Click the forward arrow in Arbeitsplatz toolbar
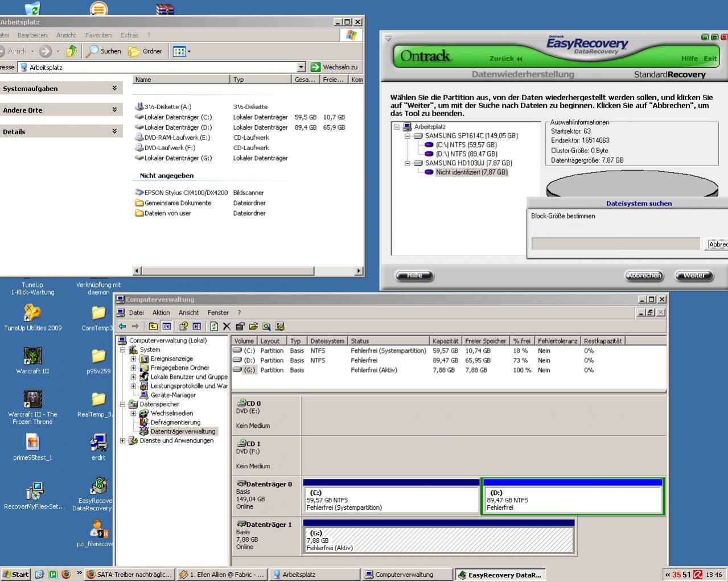Screen dimensions: 728x582 (46, 51)
